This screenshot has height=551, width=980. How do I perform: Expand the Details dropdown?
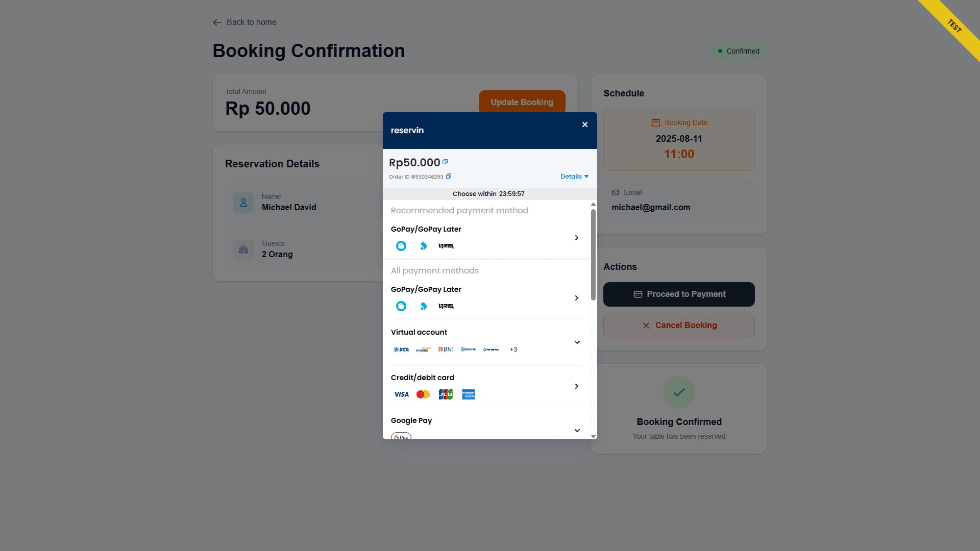[575, 177]
